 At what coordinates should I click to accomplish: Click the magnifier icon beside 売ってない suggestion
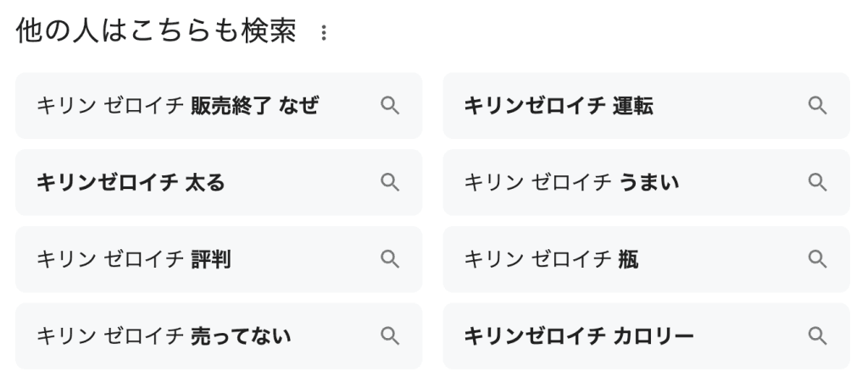coord(390,336)
